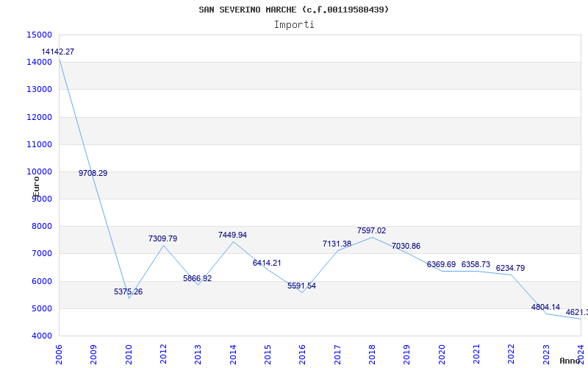Click the 5000 y-axis value

point(41,308)
